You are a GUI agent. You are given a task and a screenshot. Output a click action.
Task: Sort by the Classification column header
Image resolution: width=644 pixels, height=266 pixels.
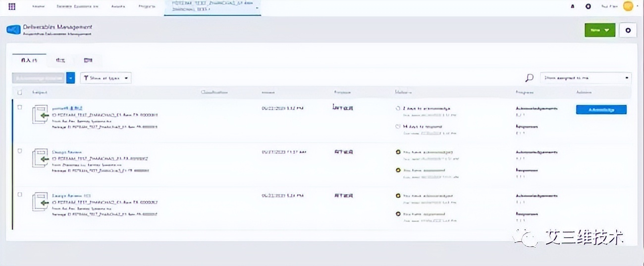point(214,92)
